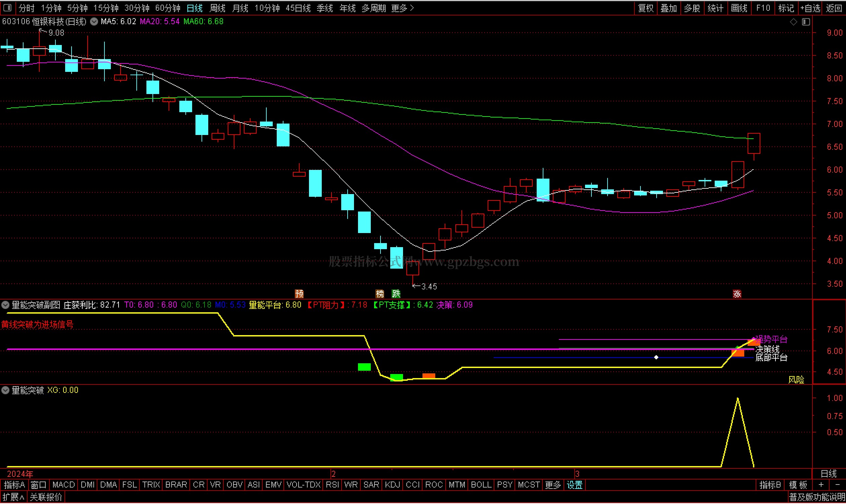Click the 预 forecast marker
Screen dimensions: 846x504
coord(299,294)
